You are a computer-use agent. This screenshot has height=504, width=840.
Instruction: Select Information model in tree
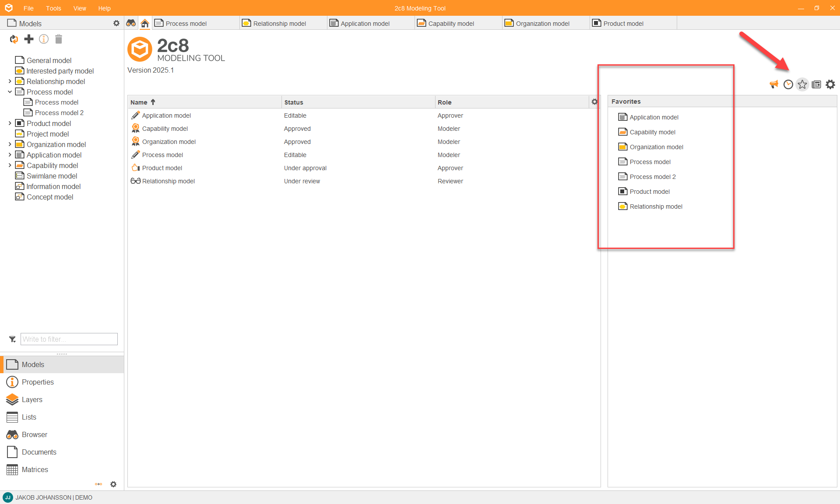point(48,186)
